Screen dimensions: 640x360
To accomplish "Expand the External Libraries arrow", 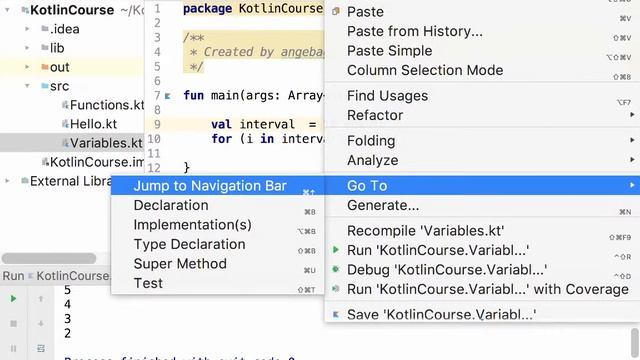I will [x=7, y=181].
